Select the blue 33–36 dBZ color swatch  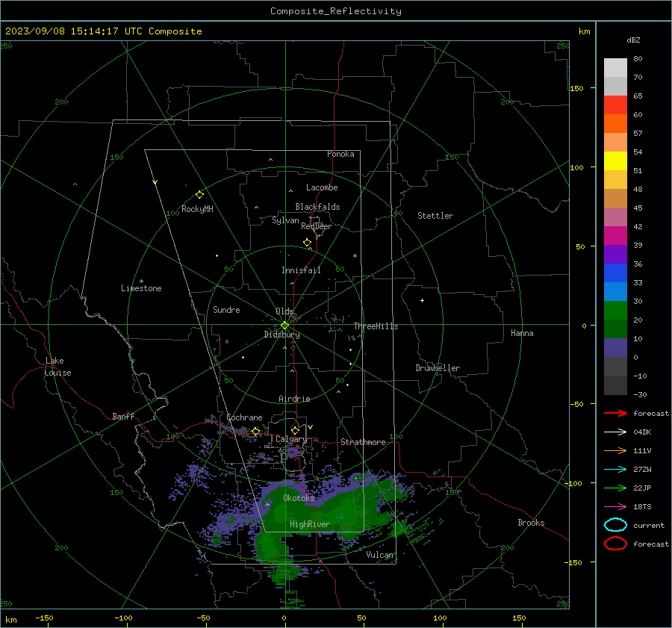615,273
